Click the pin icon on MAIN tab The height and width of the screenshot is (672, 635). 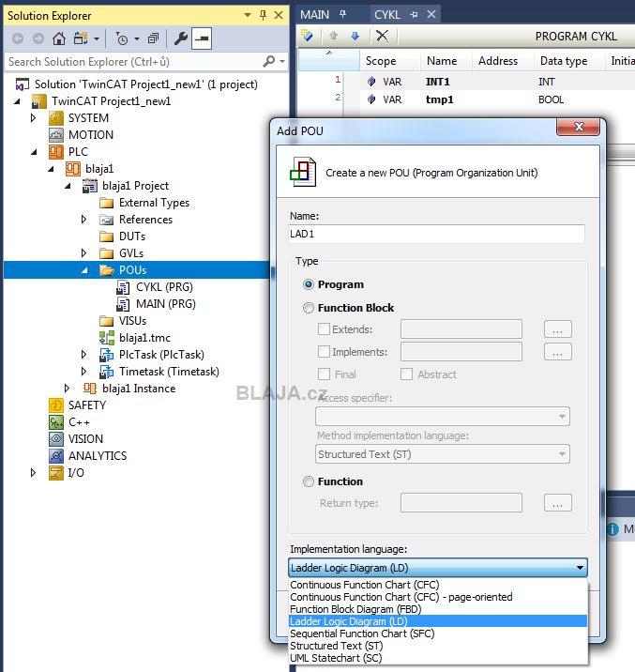pos(342,14)
